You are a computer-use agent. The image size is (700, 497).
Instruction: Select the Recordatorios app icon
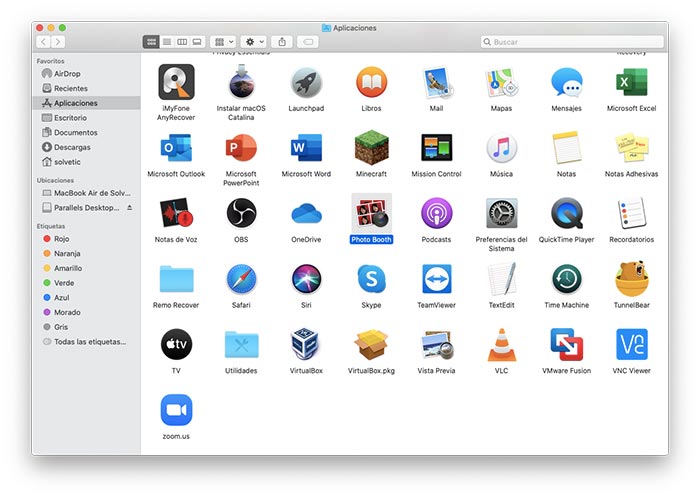tap(632, 213)
